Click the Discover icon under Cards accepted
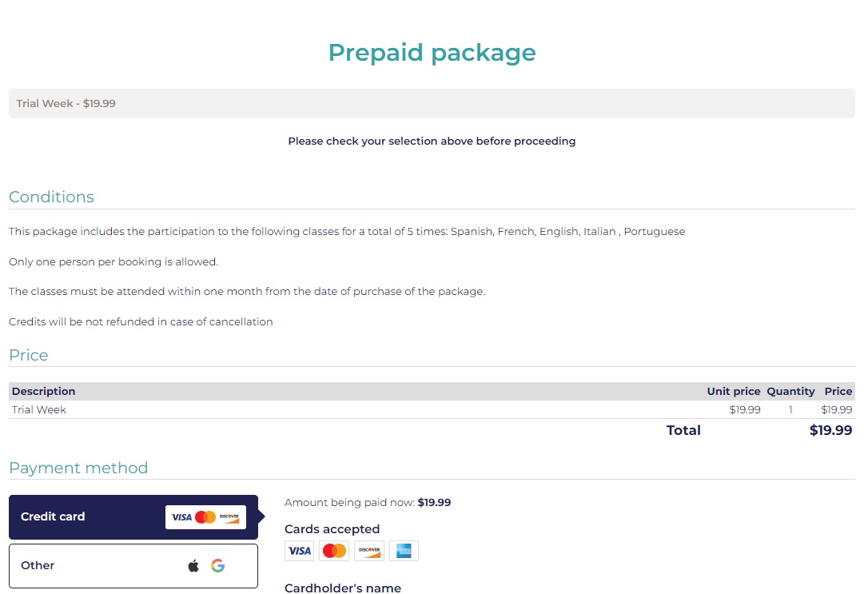This screenshot has height=594, width=868. (369, 551)
